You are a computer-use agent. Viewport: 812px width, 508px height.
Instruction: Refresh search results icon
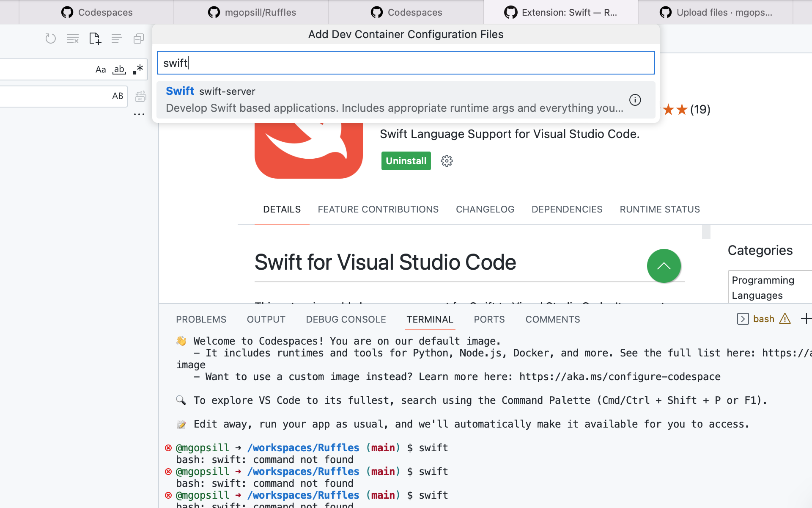[51, 39]
